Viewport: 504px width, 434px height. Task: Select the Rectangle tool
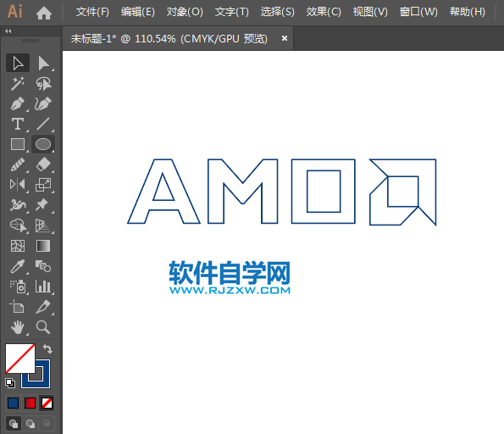(x=18, y=144)
